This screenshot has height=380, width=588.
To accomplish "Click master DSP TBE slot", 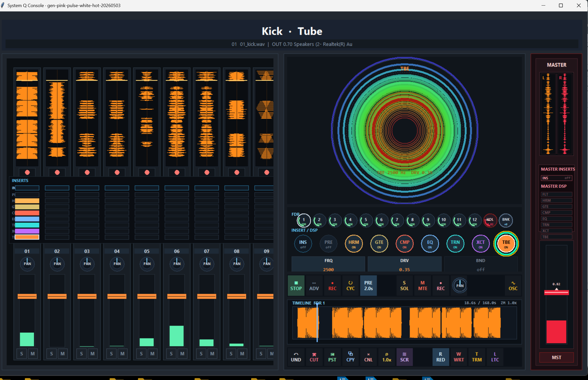I will pyautogui.click(x=556, y=237).
